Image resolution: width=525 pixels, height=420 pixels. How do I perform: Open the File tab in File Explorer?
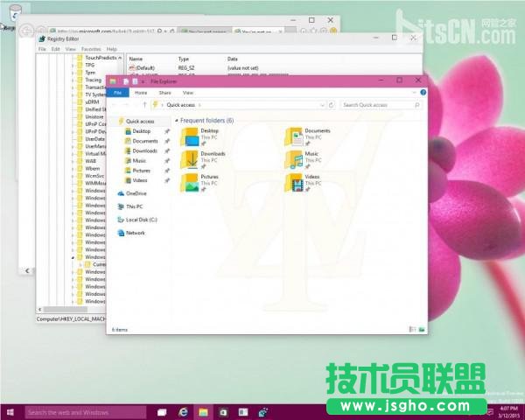[117, 93]
